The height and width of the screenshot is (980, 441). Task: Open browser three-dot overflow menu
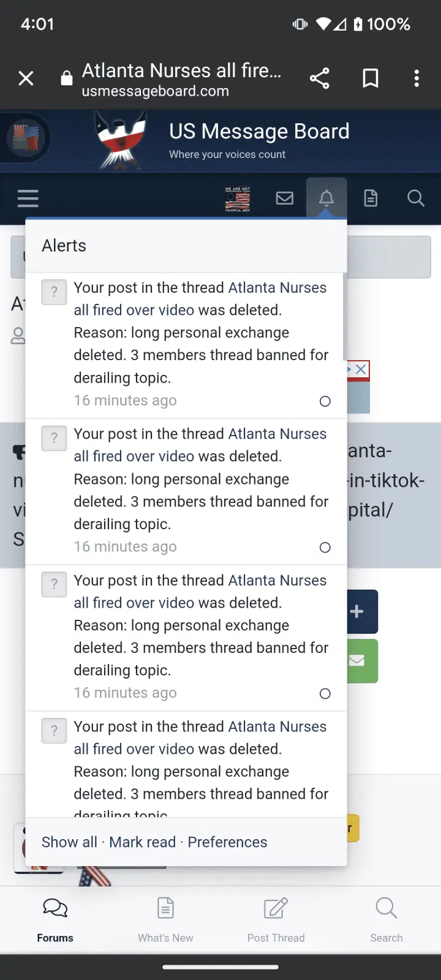(417, 78)
